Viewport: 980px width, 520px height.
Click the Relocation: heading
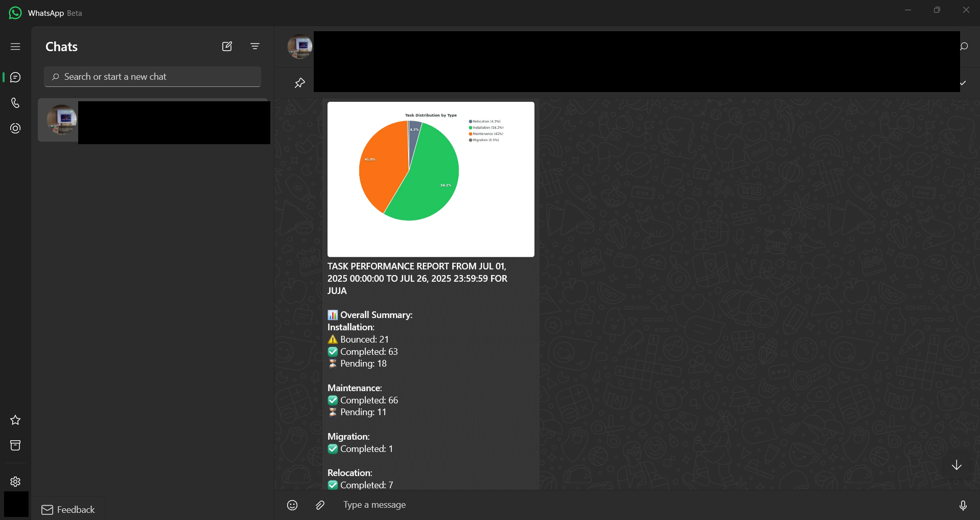pos(350,473)
